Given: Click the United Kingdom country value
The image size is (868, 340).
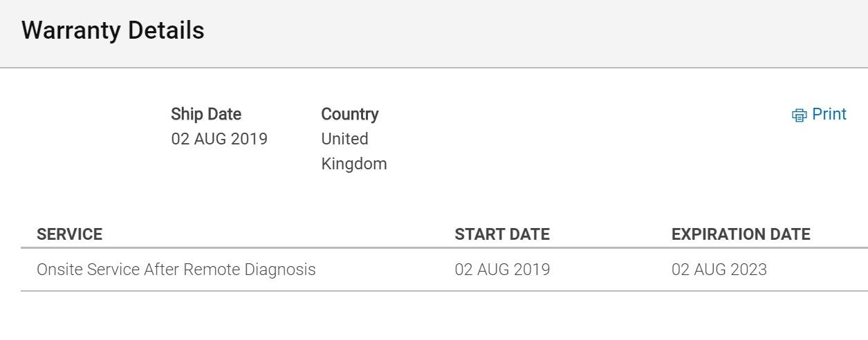Looking at the screenshot, I should click(354, 151).
